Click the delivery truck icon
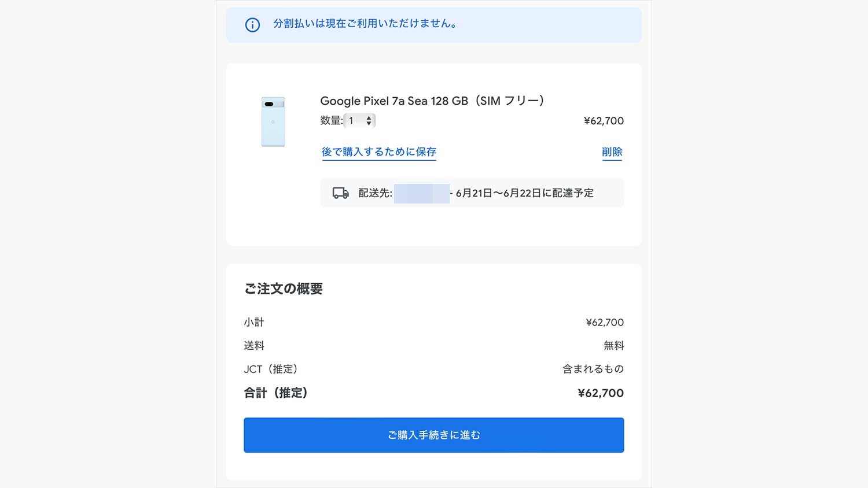The height and width of the screenshot is (488, 868). click(x=340, y=193)
